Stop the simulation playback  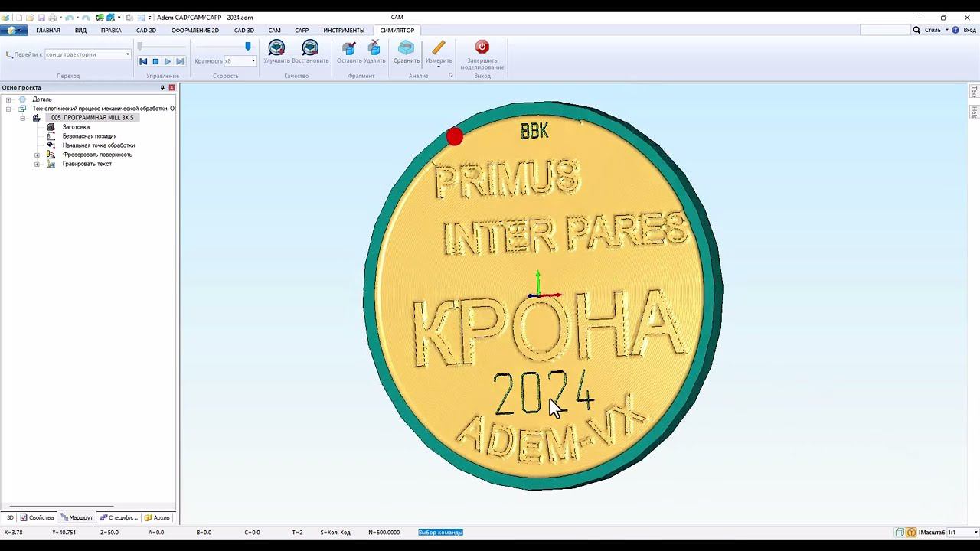(x=155, y=61)
